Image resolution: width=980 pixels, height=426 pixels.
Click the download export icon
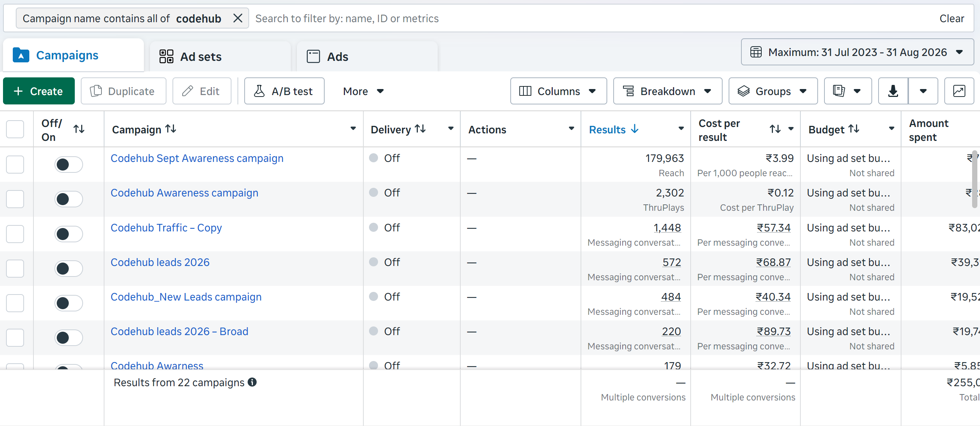[x=893, y=91]
